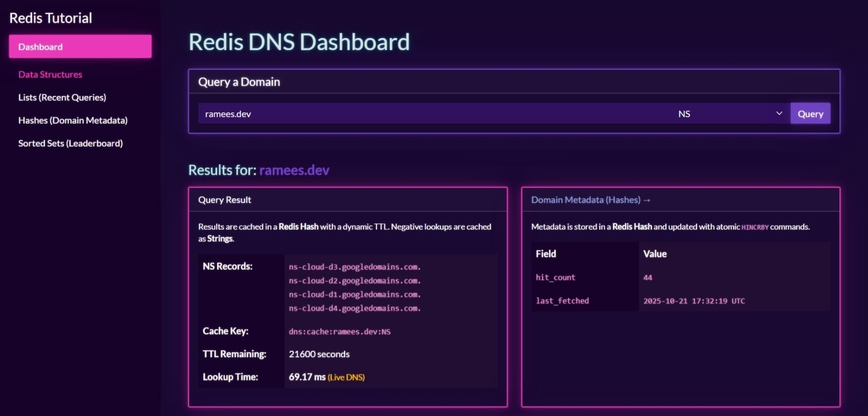
Task: Select ns-cloud-d1.googledomains.com. record
Action: coord(355,294)
